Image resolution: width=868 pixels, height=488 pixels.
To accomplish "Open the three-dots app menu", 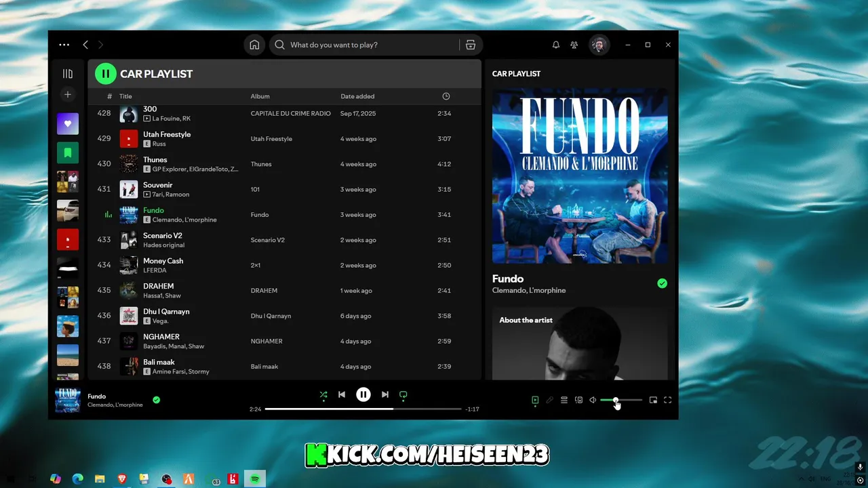I will point(64,45).
